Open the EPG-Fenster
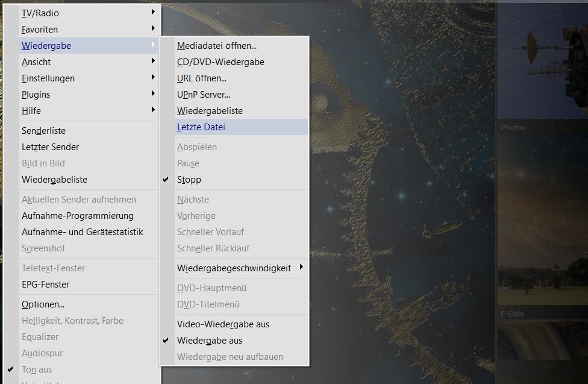The height and width of the screenshot is (384, 588). point(45,284)
